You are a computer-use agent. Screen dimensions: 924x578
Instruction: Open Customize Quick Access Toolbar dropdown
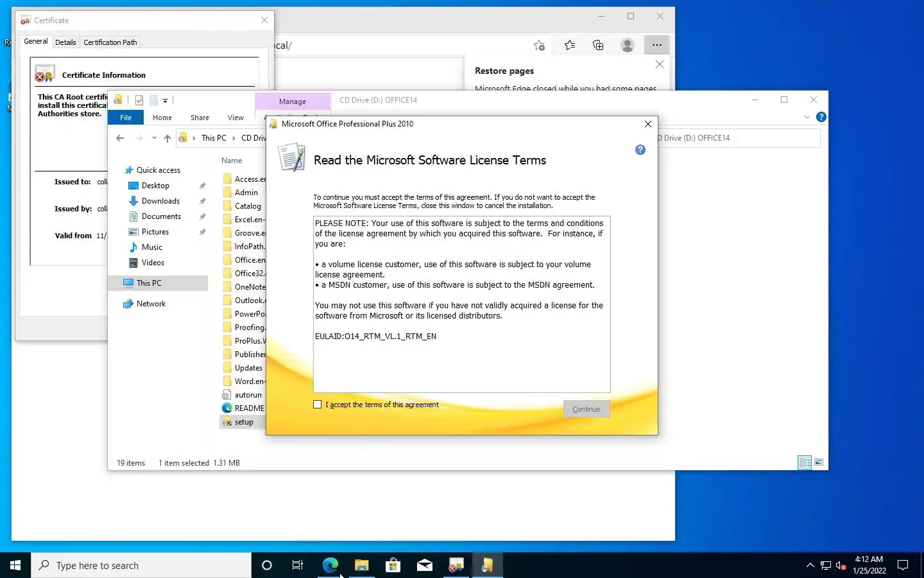pyautogui.click(x=165, y=101)
